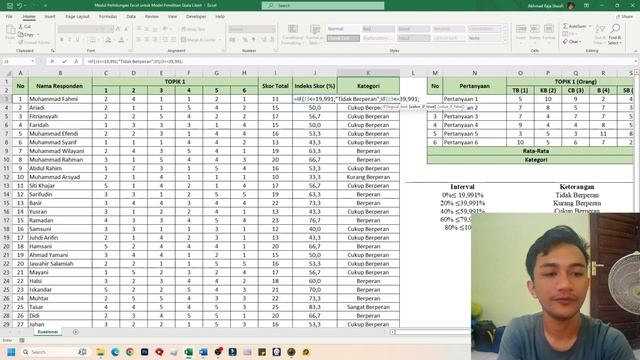Toggle Wrap Text option
Screen dimensions: 640x360
pos(193,29)
